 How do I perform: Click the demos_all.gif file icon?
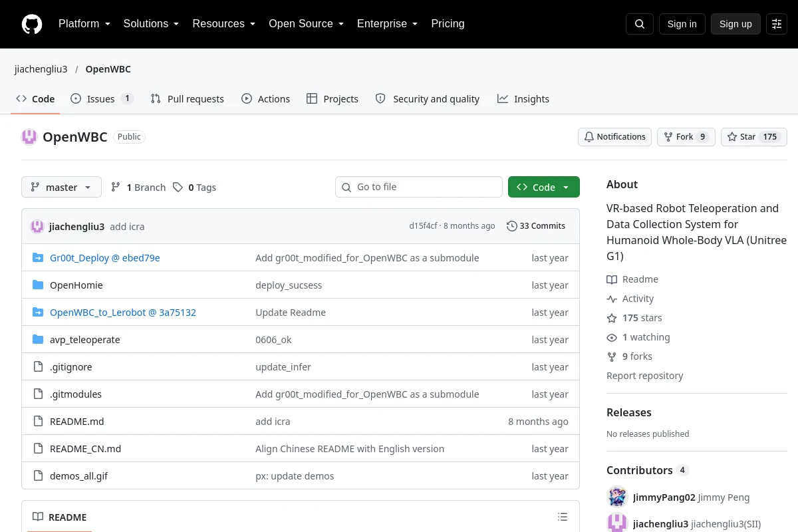point(38,476)
